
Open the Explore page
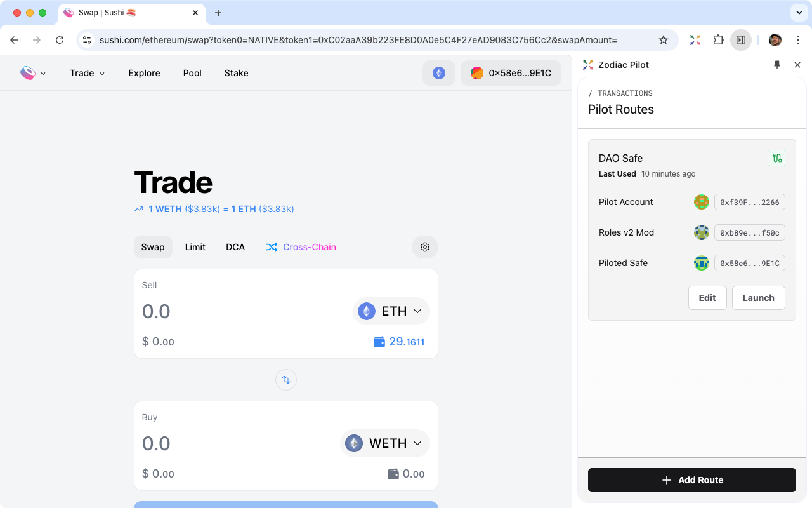[144, 73]
